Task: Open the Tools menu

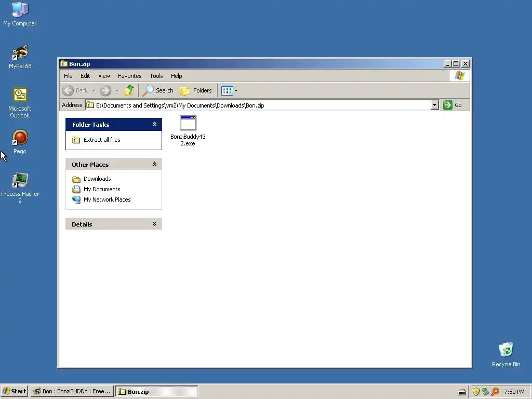Action: point(156,76)
